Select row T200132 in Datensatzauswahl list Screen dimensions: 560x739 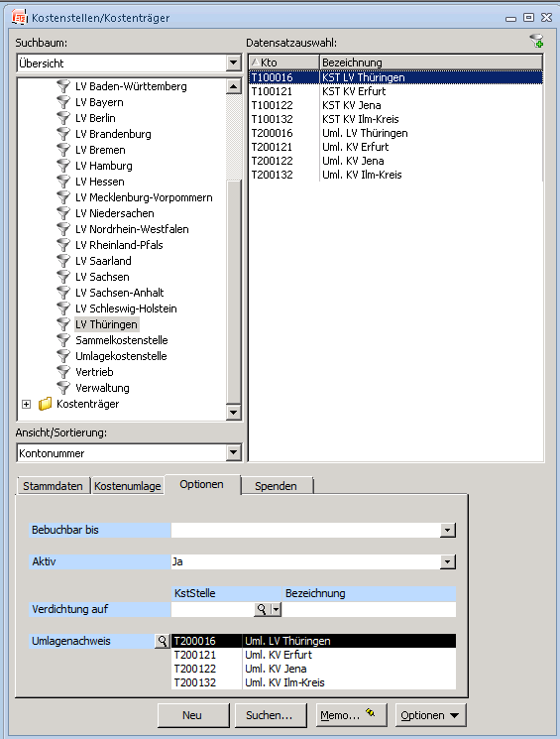pyautogui.click(x=395, y=175)
